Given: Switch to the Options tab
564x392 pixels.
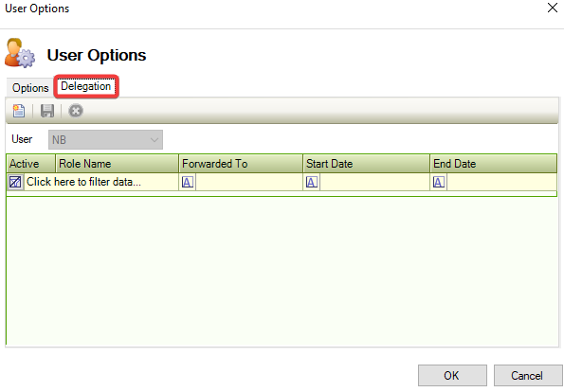Looking at the screenshot, I should point(30,88).
